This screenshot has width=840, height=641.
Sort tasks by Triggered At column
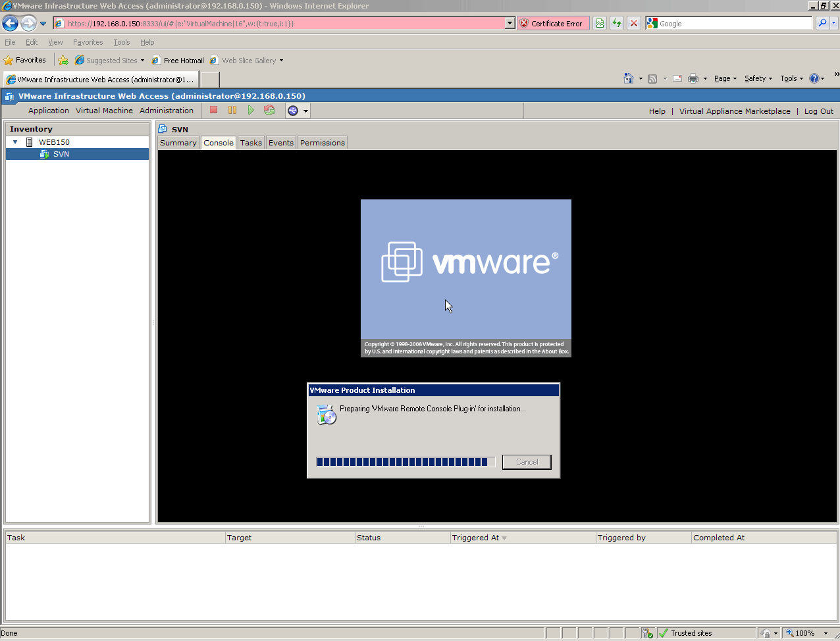point(523,538)
